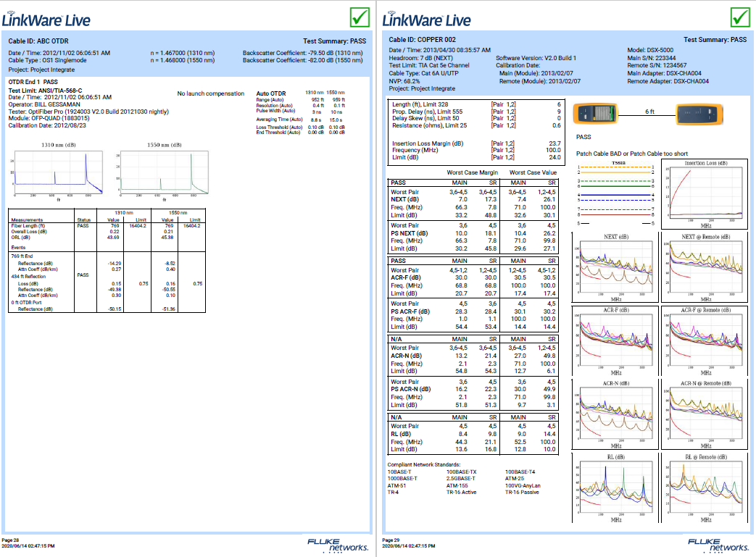Open the RL (dB) main graph

(x=615, y=487)
